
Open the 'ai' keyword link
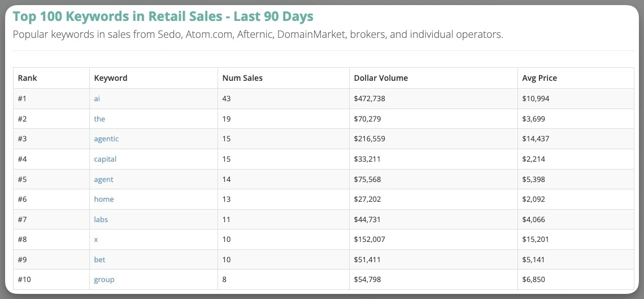97,98
